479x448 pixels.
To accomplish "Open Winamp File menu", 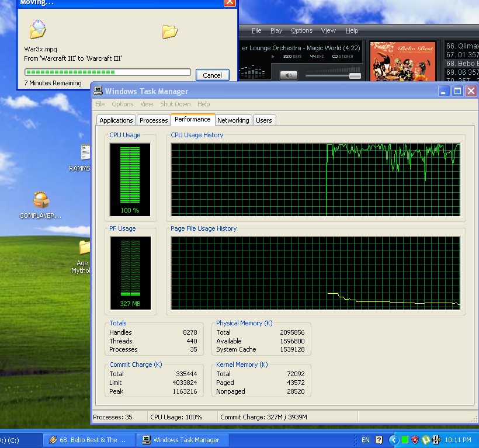I will (x=256, y=30).
